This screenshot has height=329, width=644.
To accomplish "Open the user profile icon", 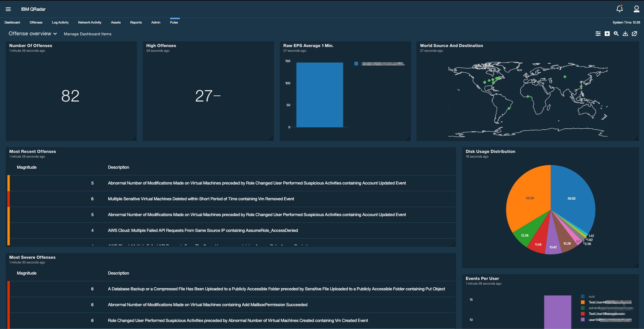I will [636, 9].
